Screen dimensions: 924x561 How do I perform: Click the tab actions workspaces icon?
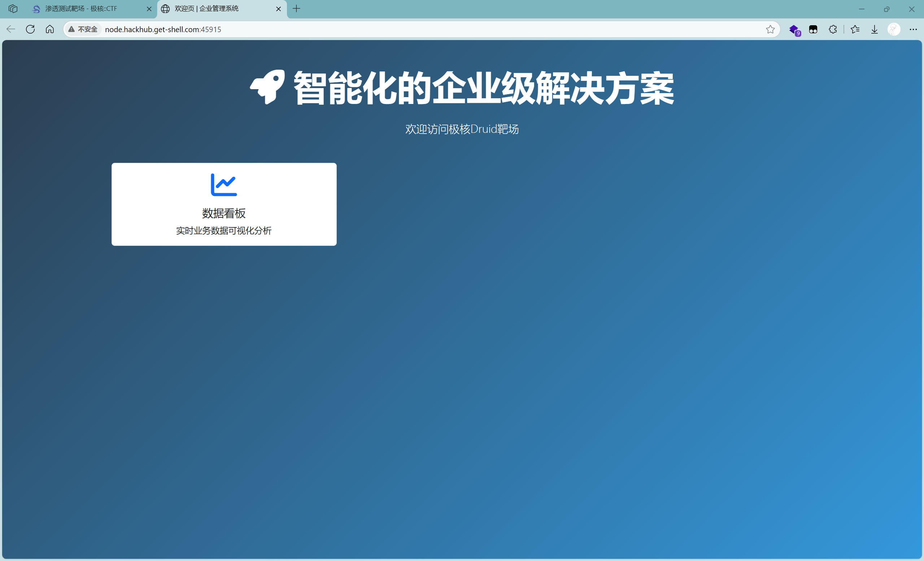[x=13, y=9]
